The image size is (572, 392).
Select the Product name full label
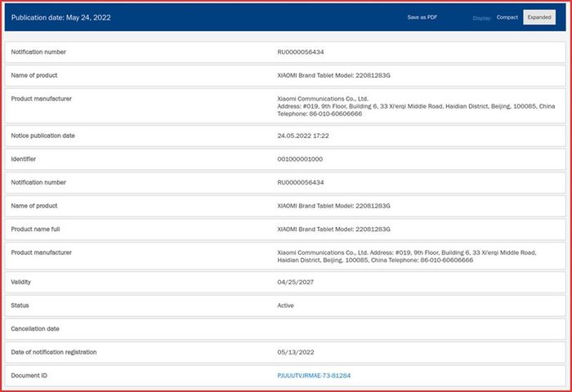tap(35, 229)
